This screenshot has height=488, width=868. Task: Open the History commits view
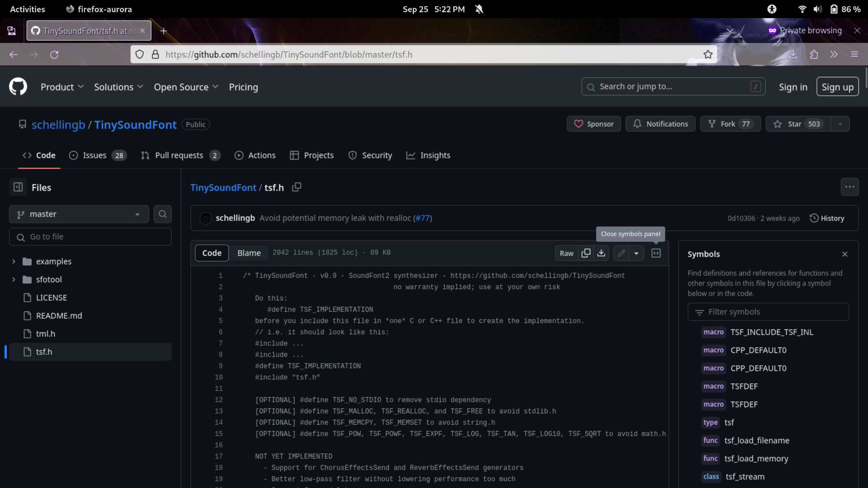point(827,218)
